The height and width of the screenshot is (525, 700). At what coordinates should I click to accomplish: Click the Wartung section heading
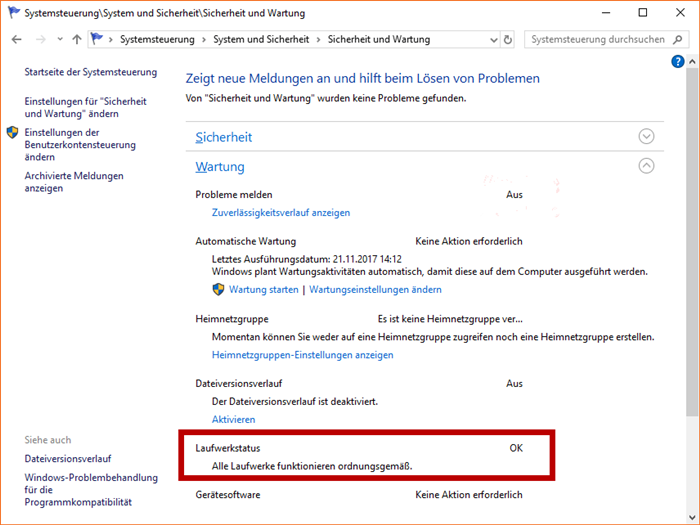click(220, 167)
